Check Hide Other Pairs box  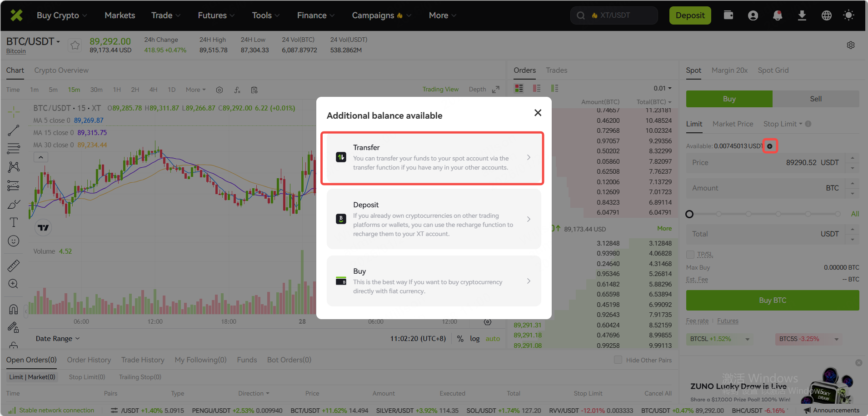(x=618, y=360)
